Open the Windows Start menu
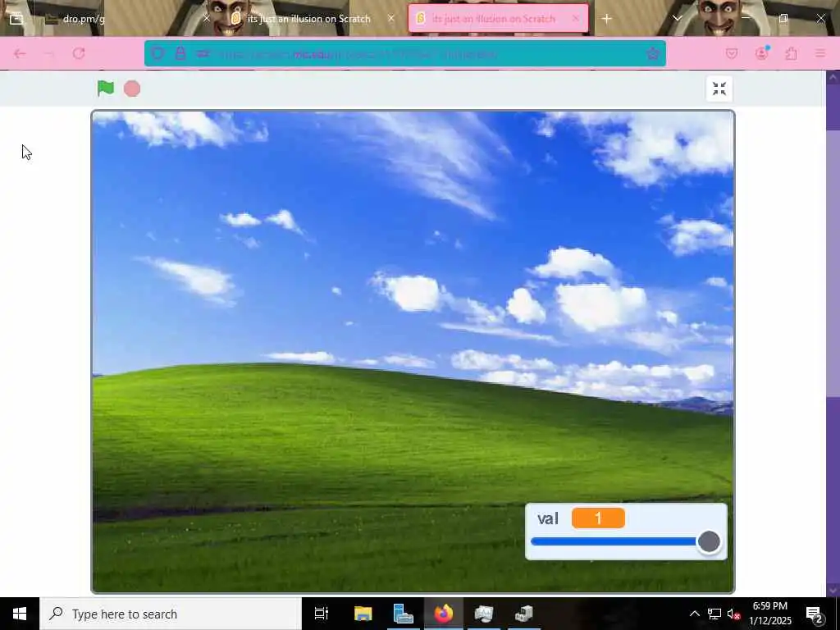 (x=20, y=614)
